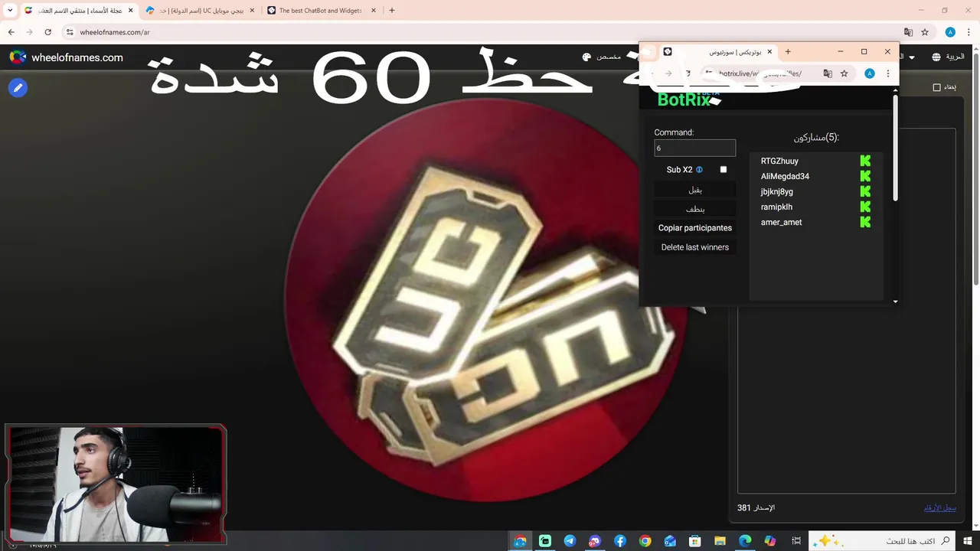Bookmark wheelofnames page with the star icon

(925, 32)
